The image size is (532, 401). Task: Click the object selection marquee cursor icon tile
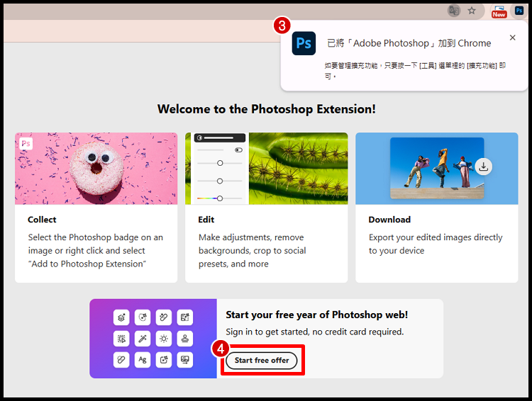pyautogui.click(x=121, y=338)
